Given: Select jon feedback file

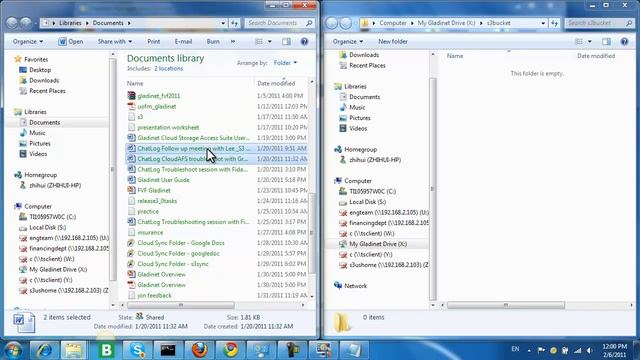Looking at the screenshot, I should [x=154, y=296].
